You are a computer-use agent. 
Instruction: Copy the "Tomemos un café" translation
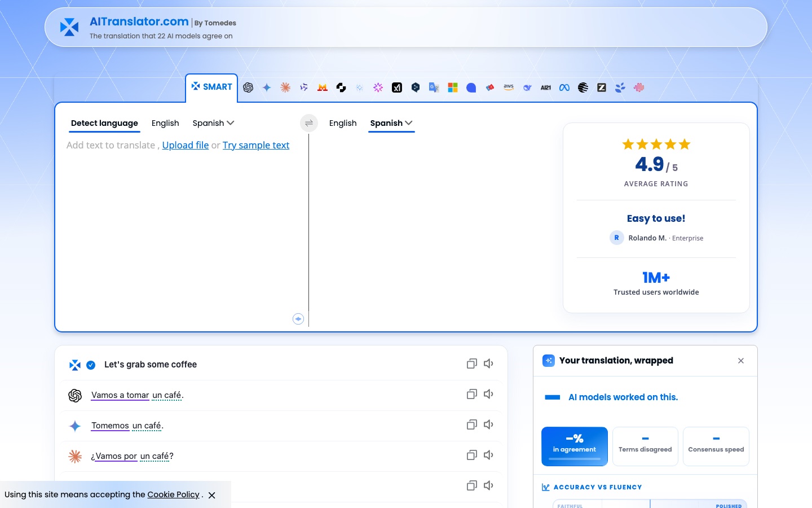[472, 424]
